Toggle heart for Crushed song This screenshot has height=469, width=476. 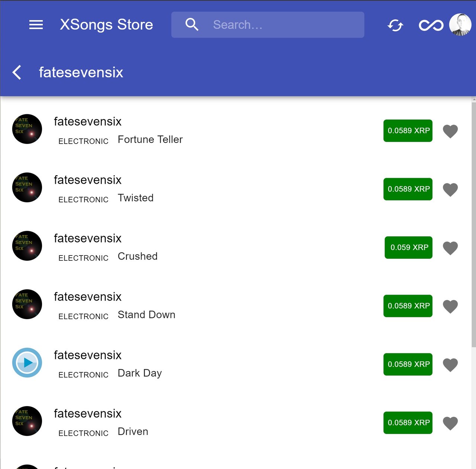(x=450, y=248)
